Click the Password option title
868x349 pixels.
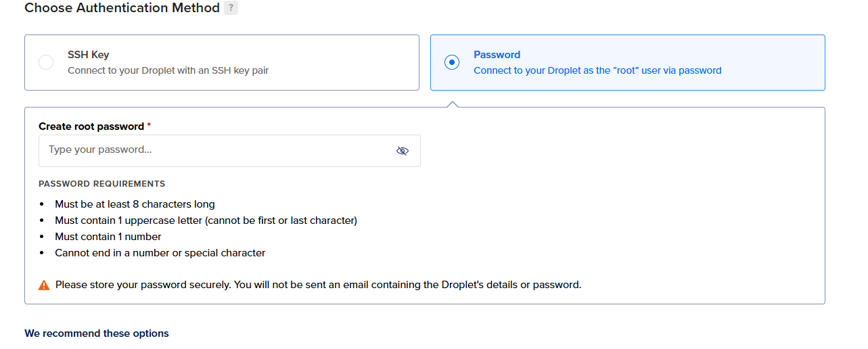[x=497, y=55]
